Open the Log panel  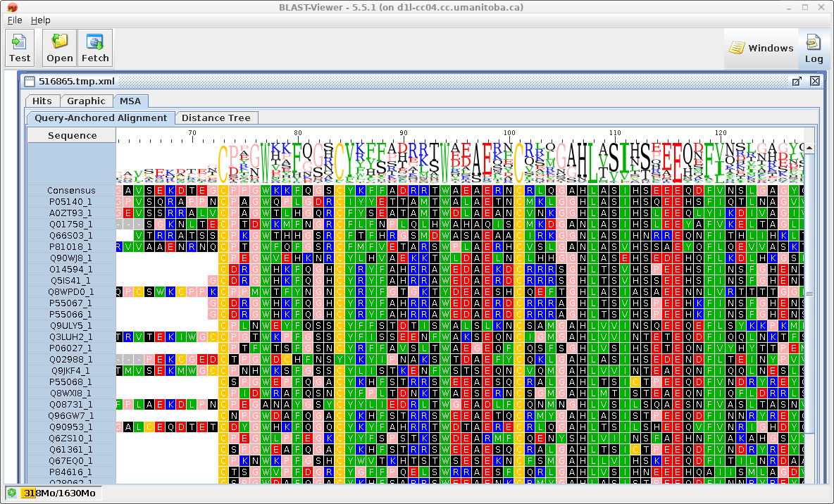click(x=814, y=48)
